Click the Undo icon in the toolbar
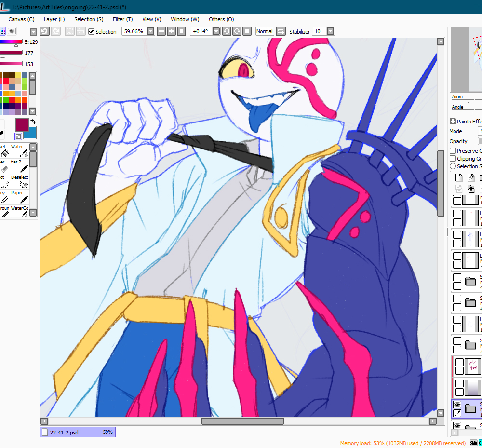The width and height of the screenshot is (482, 448). click(x=44, y=31)
